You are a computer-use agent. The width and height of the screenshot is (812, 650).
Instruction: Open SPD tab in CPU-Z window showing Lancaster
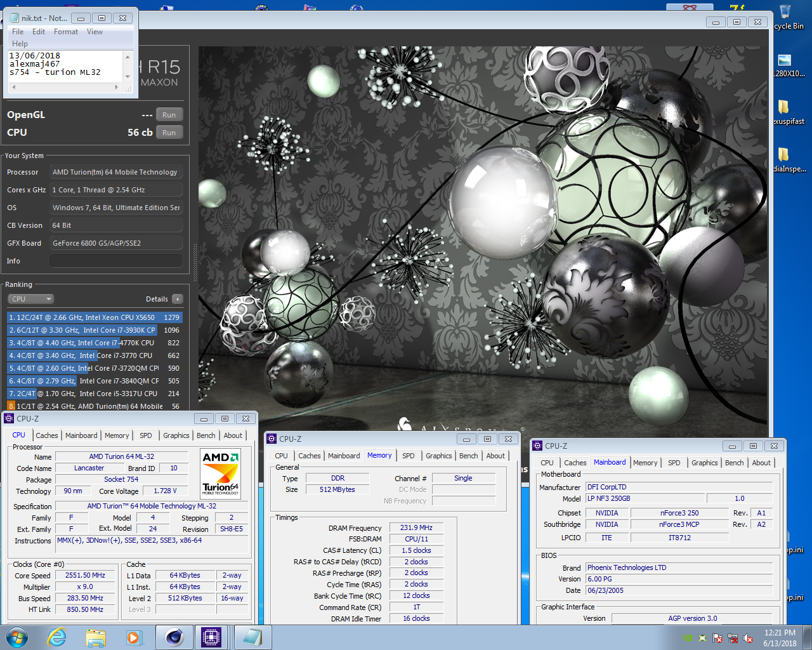click(x=146, y=435)
